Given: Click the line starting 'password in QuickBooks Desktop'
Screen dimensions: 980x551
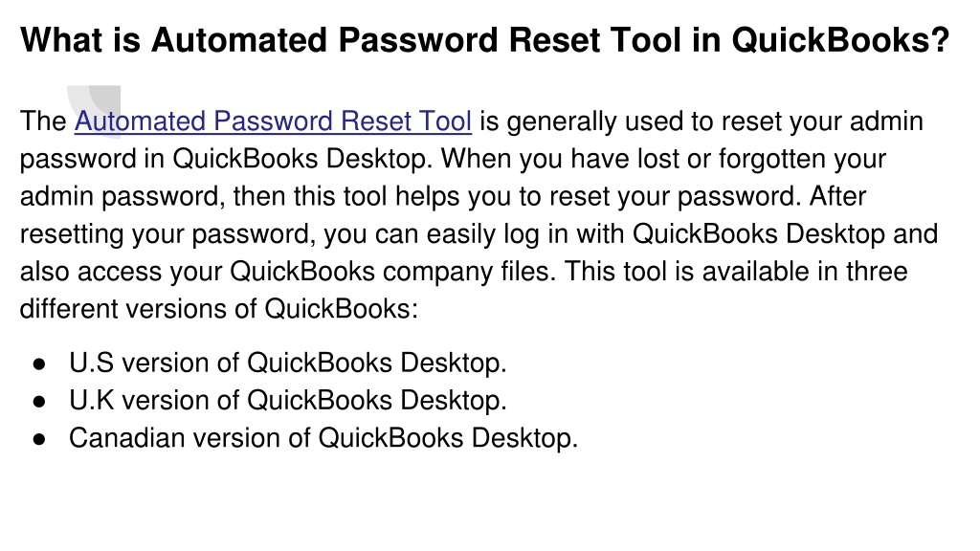Looking at the screenshot, I should 453,159.
